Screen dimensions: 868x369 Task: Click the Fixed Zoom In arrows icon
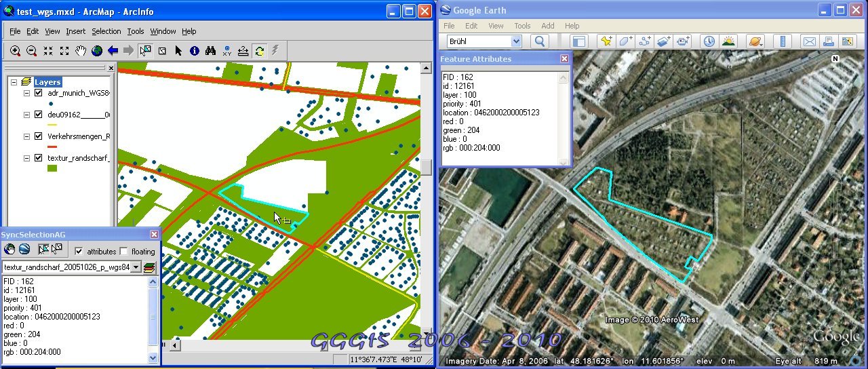click(x=48, y=51)
